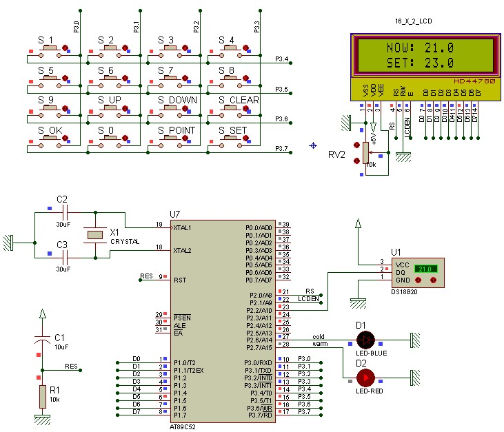Select the D2 red LED symbol
Screen dimensions: 504x432
[x=366, y=378]
